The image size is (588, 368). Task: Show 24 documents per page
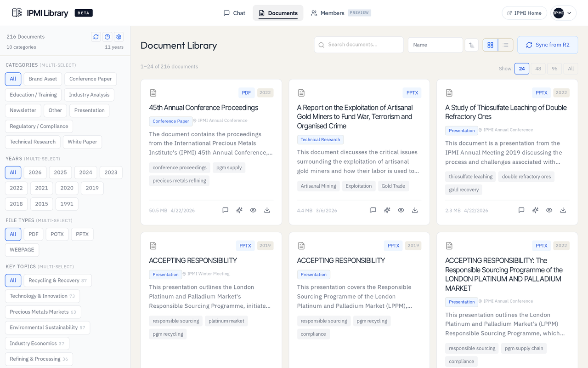(522, 69)
